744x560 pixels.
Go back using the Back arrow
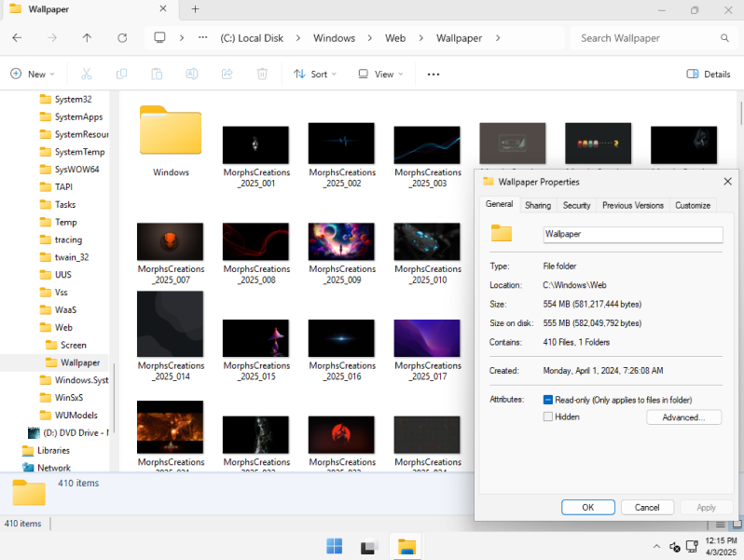pyautogui.click(x=17, y=38)
